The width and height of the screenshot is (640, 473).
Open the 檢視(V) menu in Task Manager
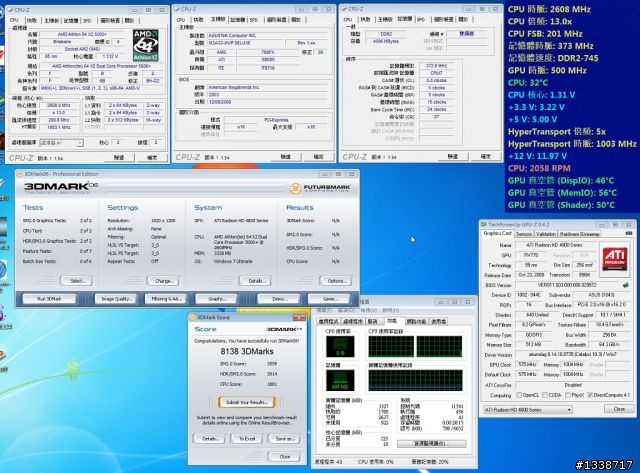coord(368,311)
